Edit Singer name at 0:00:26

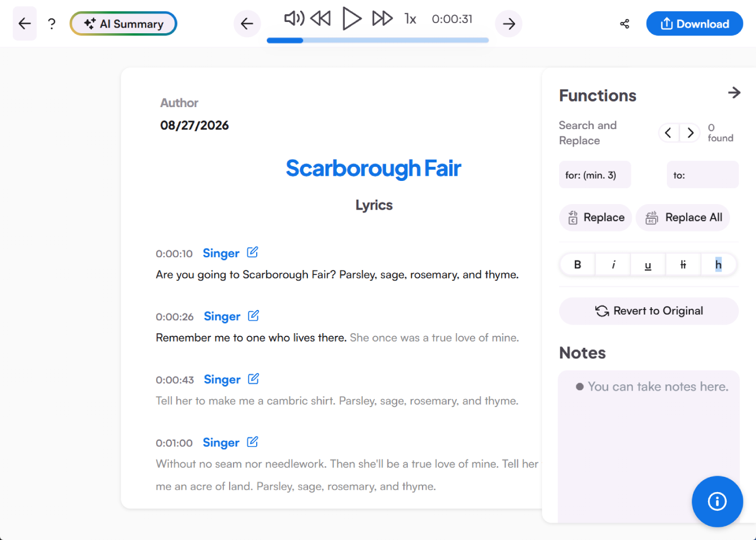(254, 315)
